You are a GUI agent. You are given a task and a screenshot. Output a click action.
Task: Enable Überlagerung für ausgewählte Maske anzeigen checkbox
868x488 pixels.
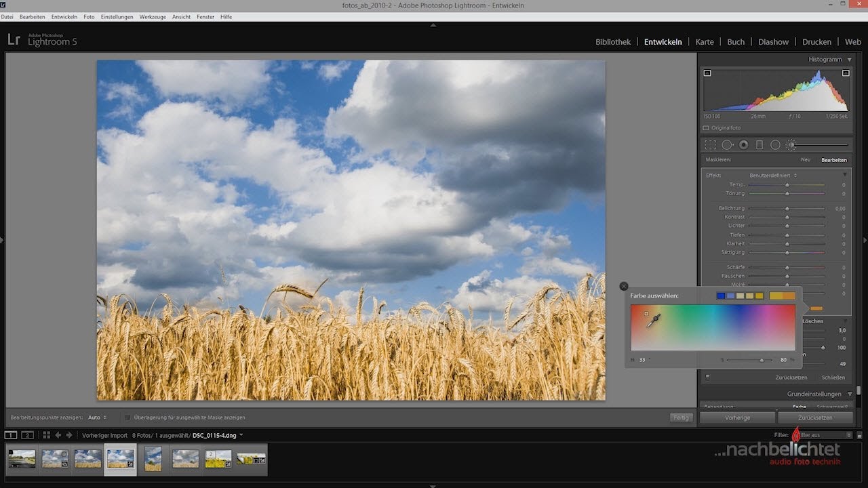point(127,418)
